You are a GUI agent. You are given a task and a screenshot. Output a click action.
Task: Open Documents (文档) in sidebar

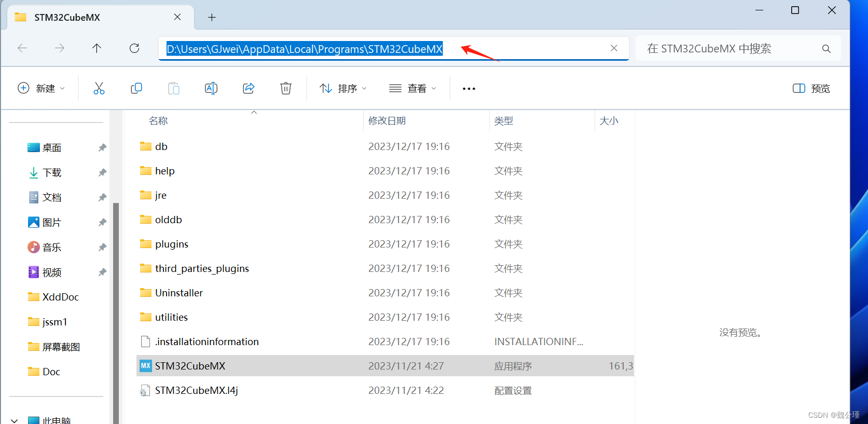point(45,197)
